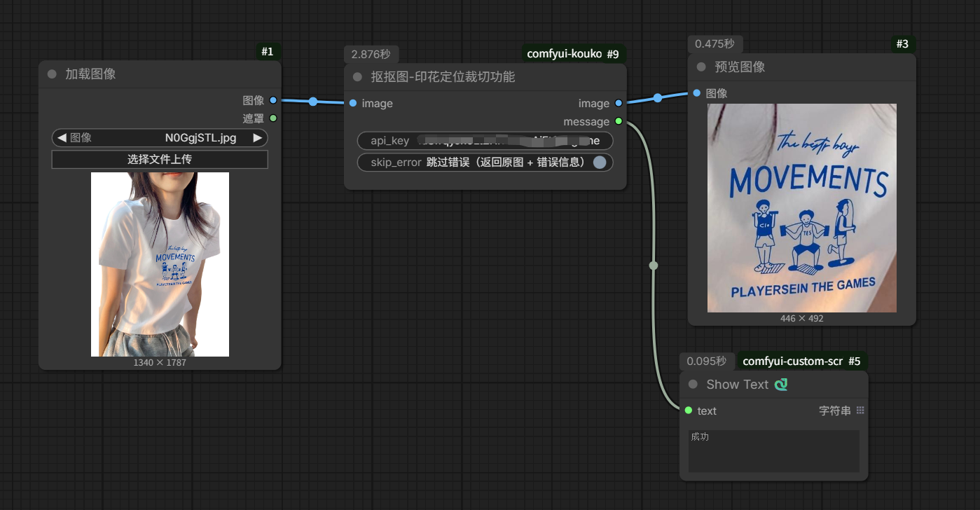This screenshot has width=980, height=510.
Task: Click the 0.095秒 execution time label
Action: pos(707,361)
